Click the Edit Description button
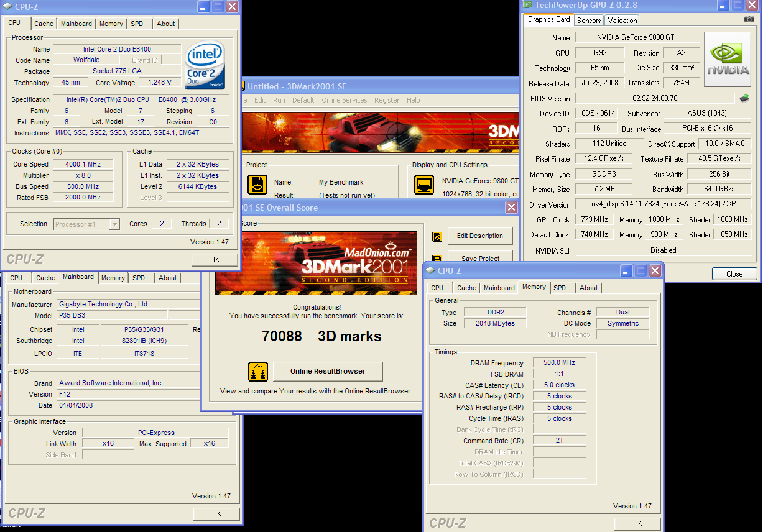763x532 pixels. 480,236
